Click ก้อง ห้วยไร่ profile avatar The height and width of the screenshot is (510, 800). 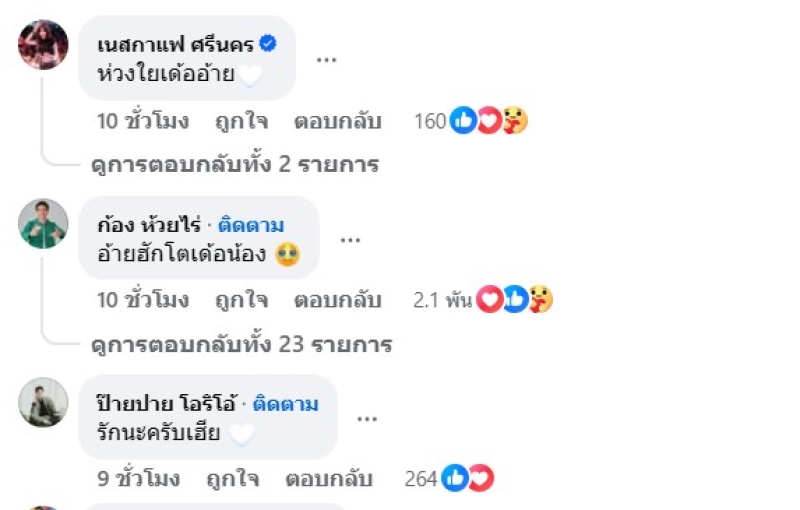click(43, 223)
